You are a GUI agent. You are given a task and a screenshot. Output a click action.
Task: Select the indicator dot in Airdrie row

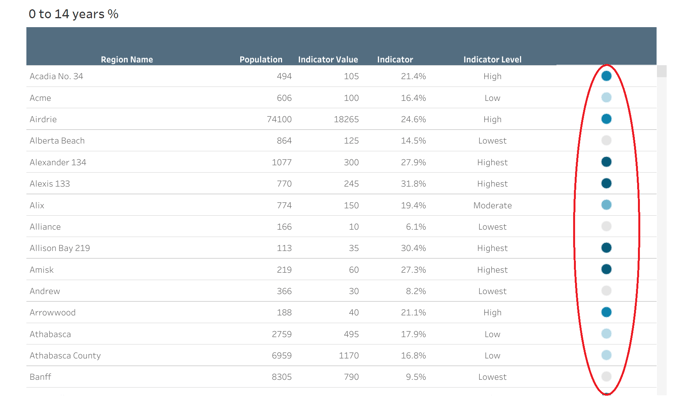coord(606,119)
